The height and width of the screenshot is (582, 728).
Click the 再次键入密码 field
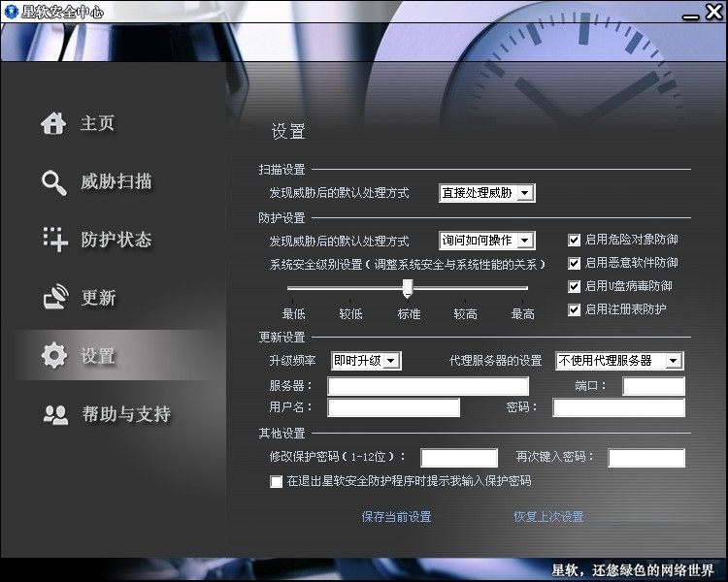pyautogui.click(x=646, y=458)
